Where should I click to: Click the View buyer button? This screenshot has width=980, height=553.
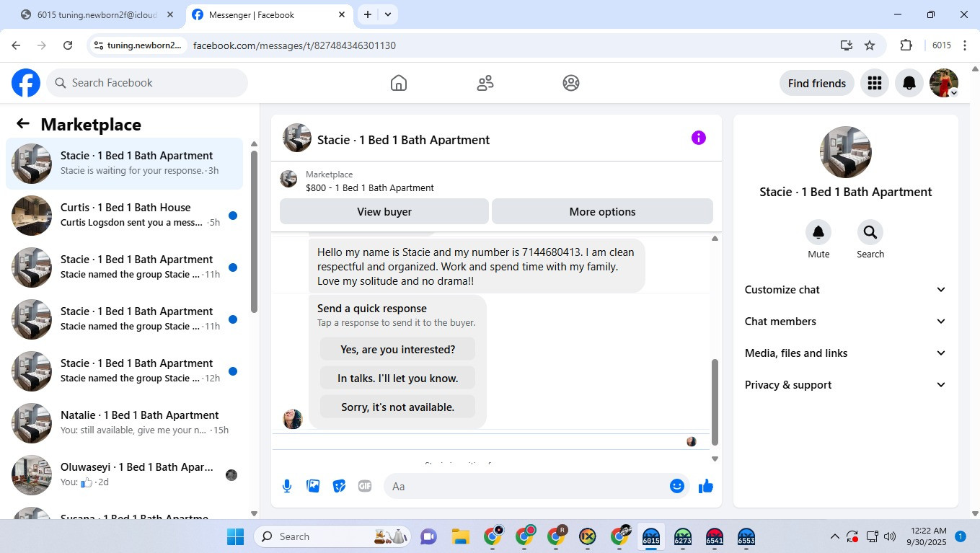pos(384,212)
